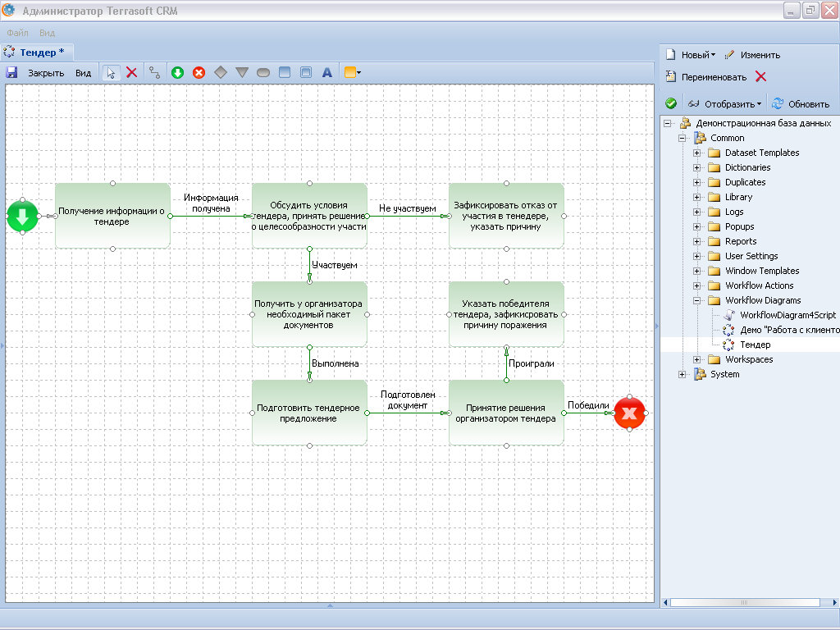This screenshot has width=840, height=630.
Task: Add a green start event from toolbar
Action: (177, 72)
